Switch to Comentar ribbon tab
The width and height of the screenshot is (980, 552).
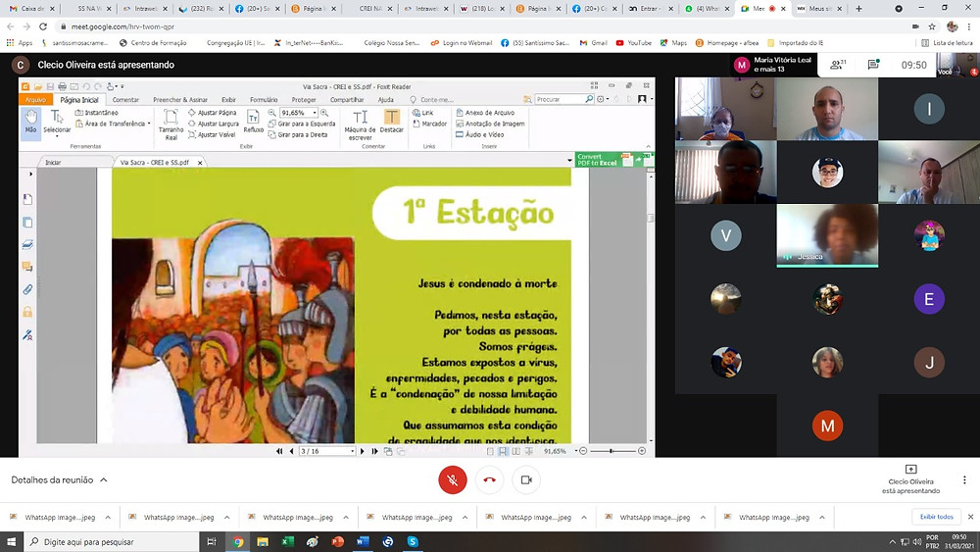pyautogui.click(x=125, y=99)
